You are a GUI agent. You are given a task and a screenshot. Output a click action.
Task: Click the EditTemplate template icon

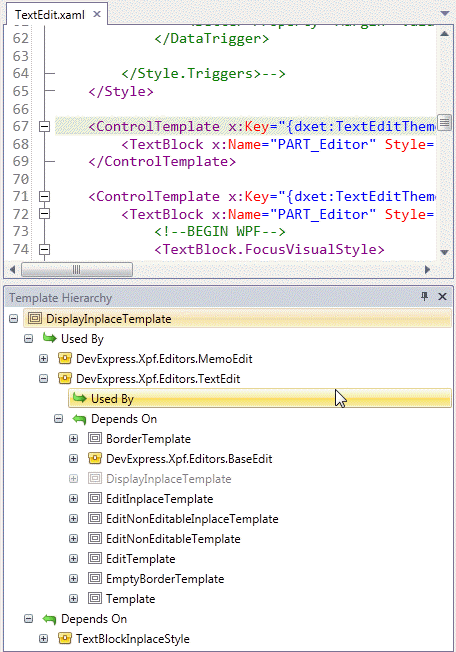tap(95, 558)
